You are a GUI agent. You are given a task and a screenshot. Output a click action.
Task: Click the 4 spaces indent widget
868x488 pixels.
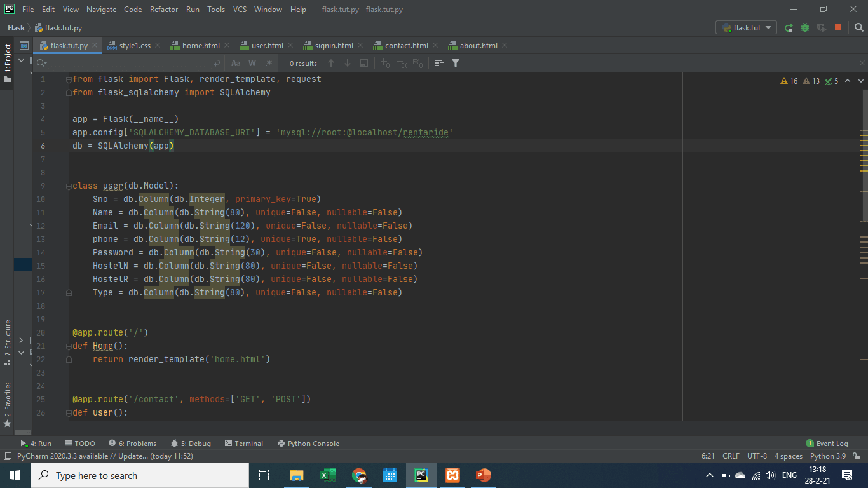tap(788, 456)
